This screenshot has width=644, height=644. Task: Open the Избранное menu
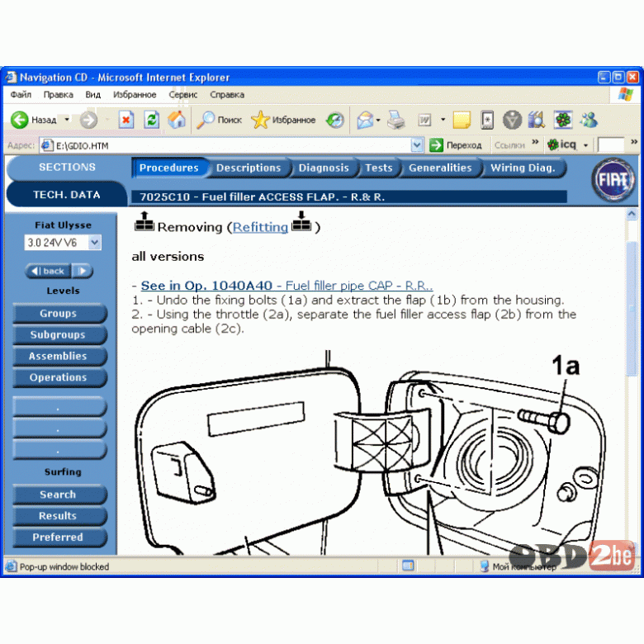pos(135,95)
